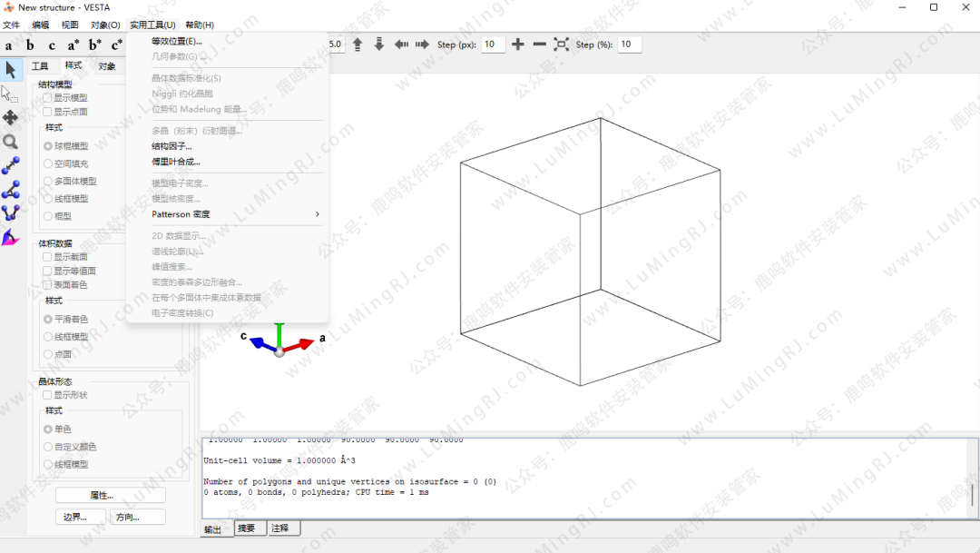Screen dimensions: 980x553
Task: Switch to the 摘要 tab
Action: coord(246,528)
